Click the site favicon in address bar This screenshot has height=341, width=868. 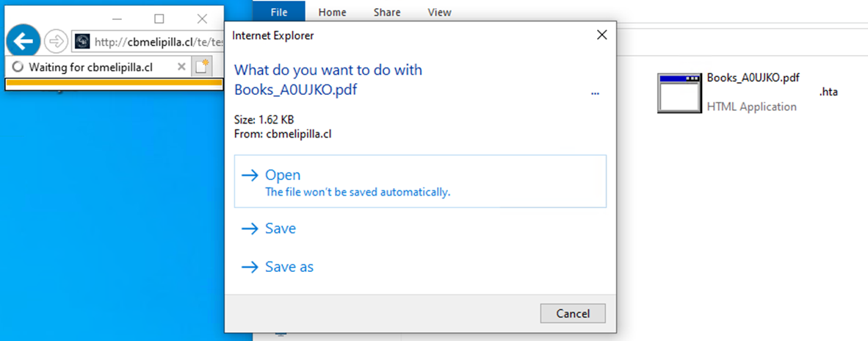tap(83, 42)
